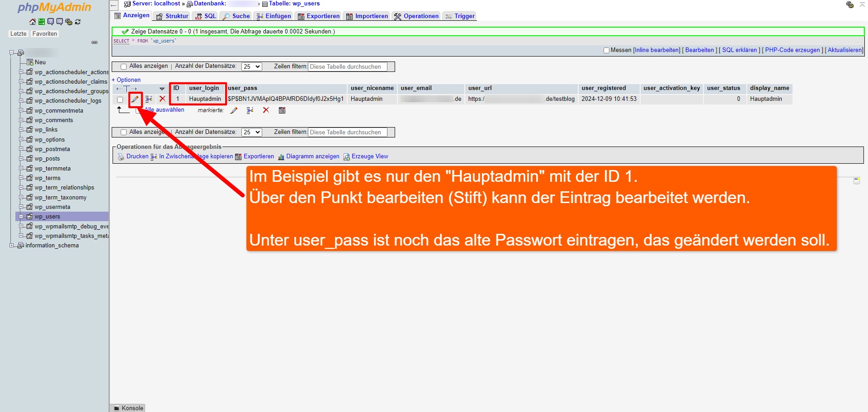Click copy icon next to markierte
868x412 pixels.
point(250,110)
